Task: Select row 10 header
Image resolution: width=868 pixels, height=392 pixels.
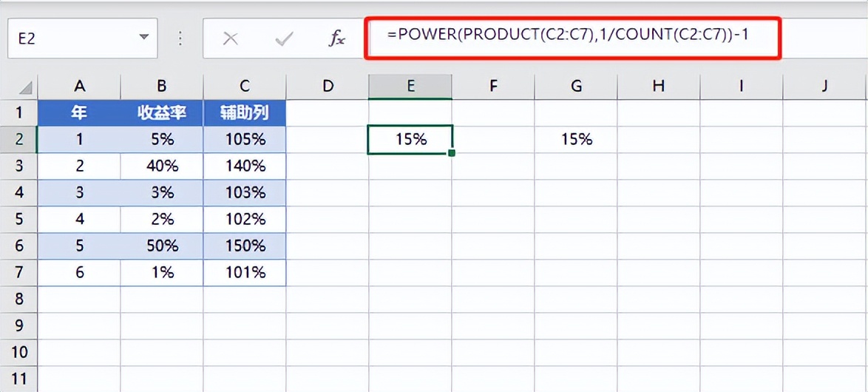Action: coord(18,352)
